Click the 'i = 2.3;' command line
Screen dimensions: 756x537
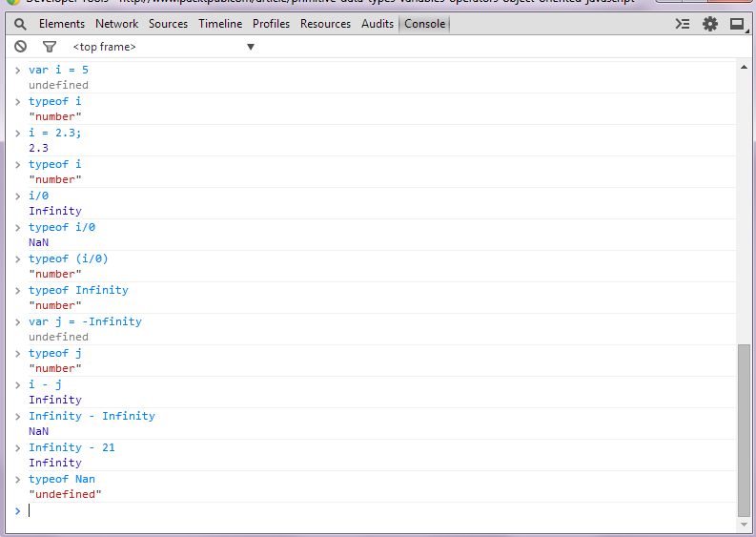pos(55,133)
